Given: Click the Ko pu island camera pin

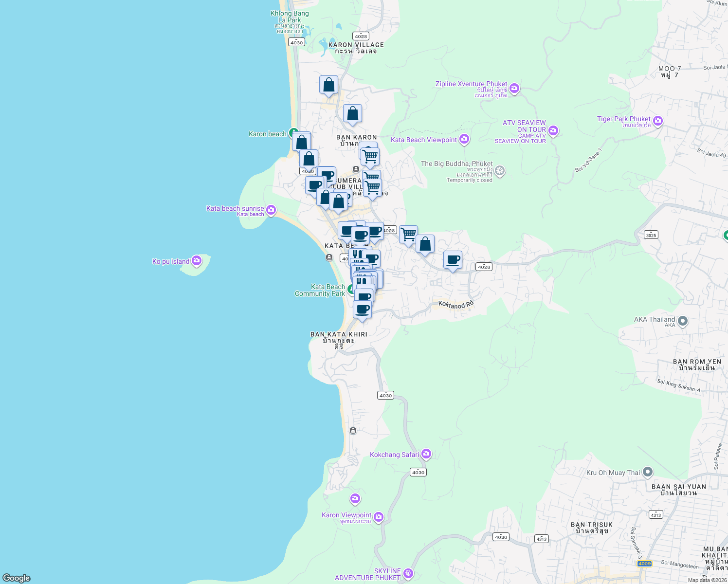Looking at the screenshot, I should [196, 261].
